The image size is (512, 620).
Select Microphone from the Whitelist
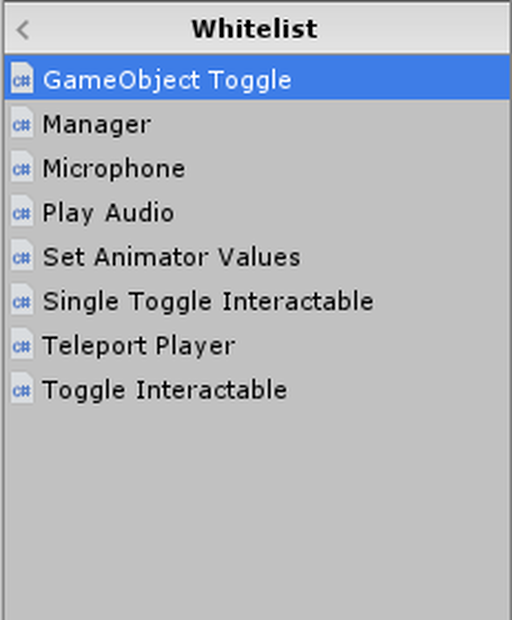click(257, 167)
